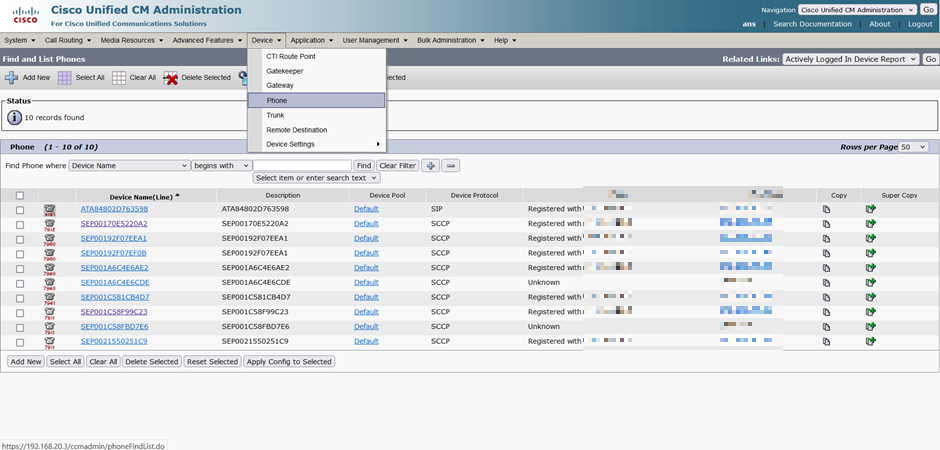Image resolution: width=940 pixels, height=450 pixels.
Task: Click the Logout link
Action: [x=920, y=24]
